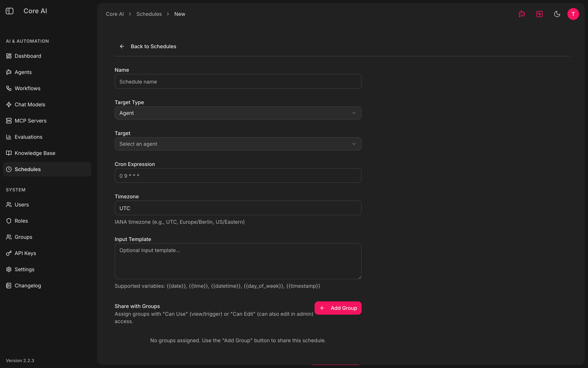Click the Groups icon in sidebar
Viewport: 588px width, 368px height.
(x=9, y=237)
